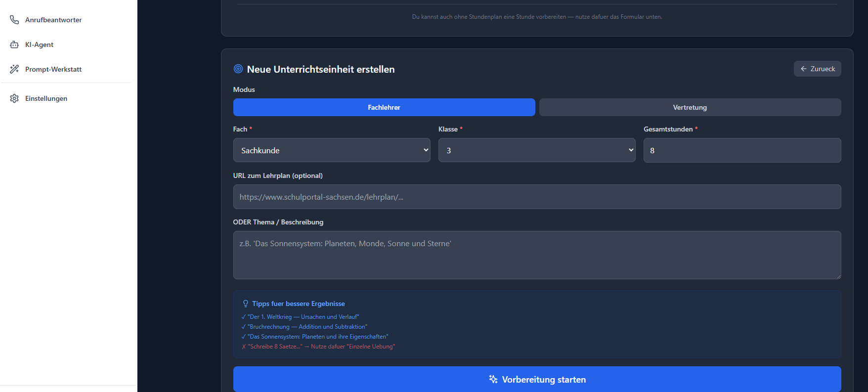The width and height of the screenshot is (868, 392).
Task: Click the phone icon beside Anrufbeantworter
Action: (x=14, y=20)
